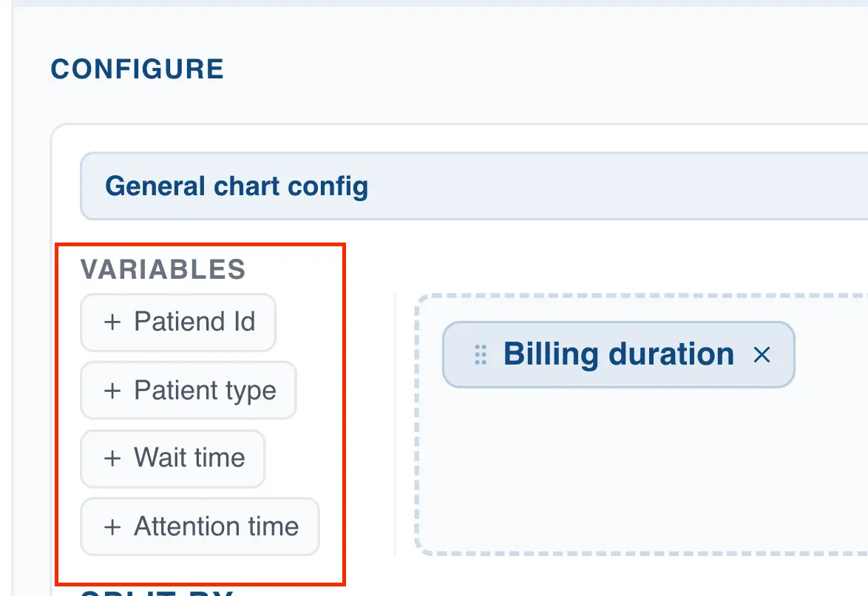Click the plus icon on Attention time
Screen dimensions: 868x596
pyautogui.click(x=113, y=526)
